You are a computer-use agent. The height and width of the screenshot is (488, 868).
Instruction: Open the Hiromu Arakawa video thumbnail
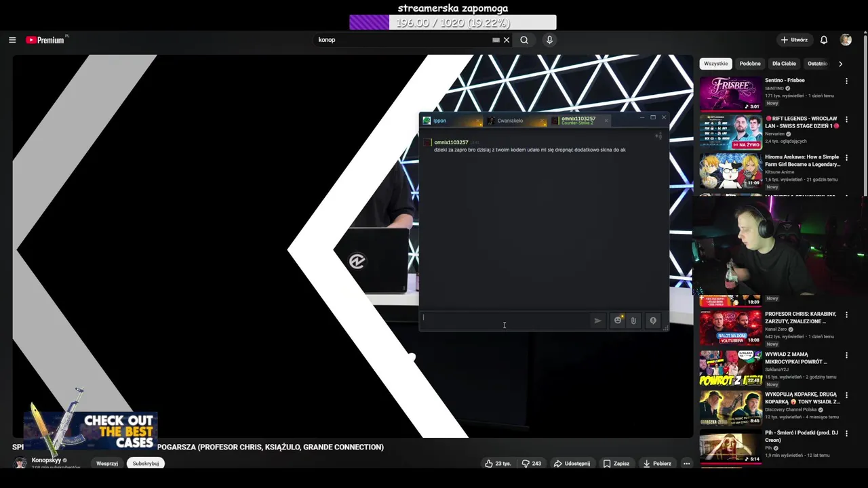[x=730, y=171]
